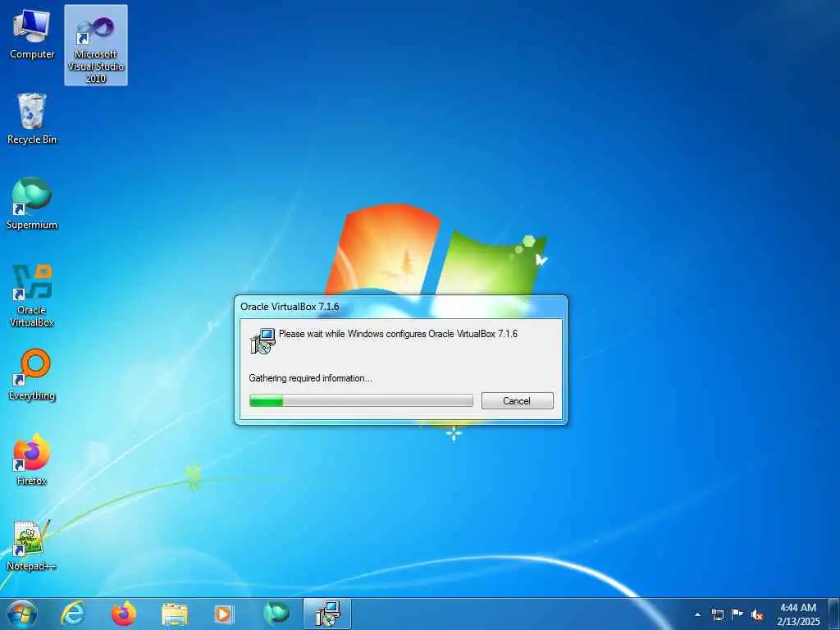
Task: Select the Supermium desktop shortcut
Action: tap(32, 204)
